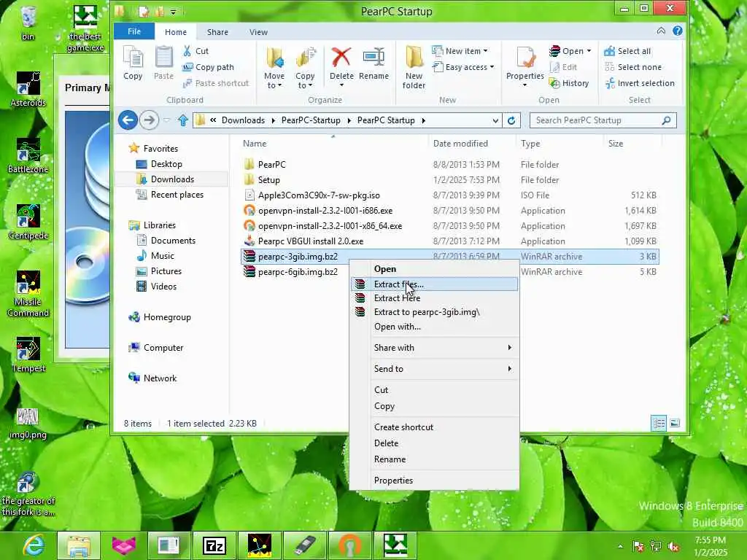Click the Refresh button beside address bar
Screen dimensions: 747x560
click(511, 120)
